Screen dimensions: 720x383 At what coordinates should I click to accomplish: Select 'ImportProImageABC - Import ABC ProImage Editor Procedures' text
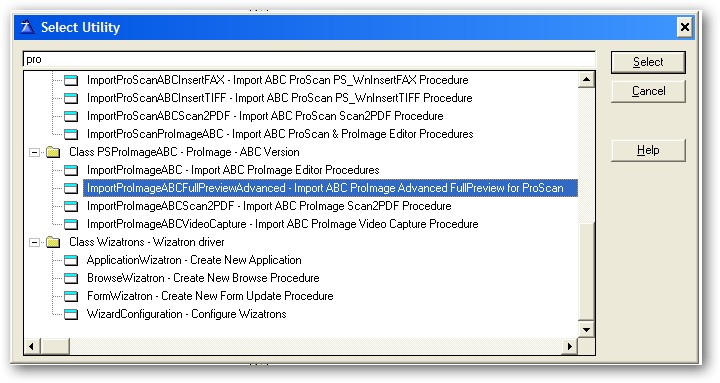233,170
